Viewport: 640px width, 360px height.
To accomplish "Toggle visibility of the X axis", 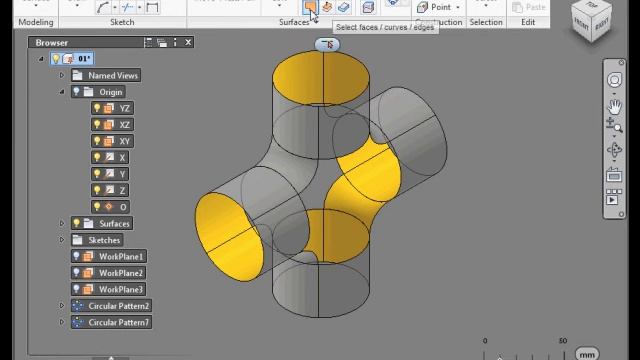I will pos(97,157).
